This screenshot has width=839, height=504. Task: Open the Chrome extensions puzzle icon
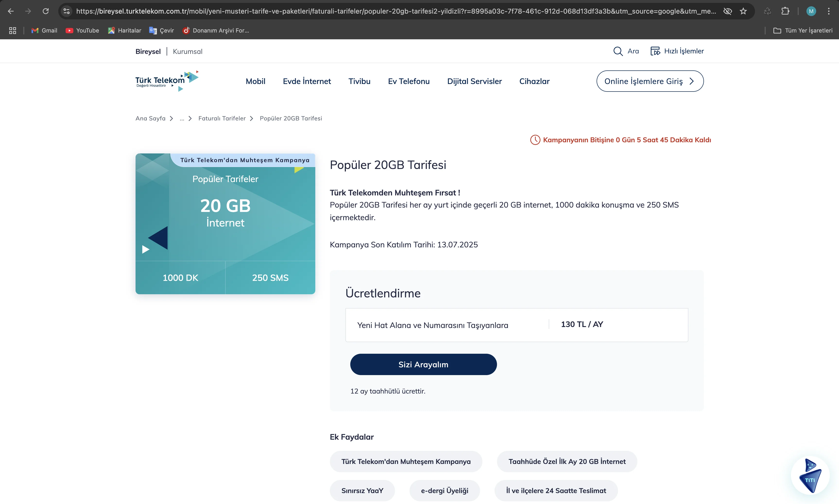(785, 11)
